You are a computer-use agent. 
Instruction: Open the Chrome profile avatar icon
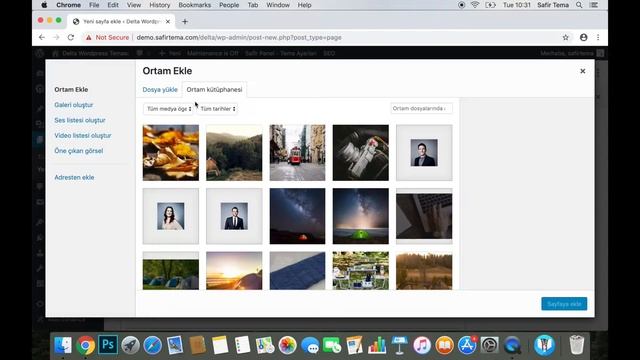(584, 37)
